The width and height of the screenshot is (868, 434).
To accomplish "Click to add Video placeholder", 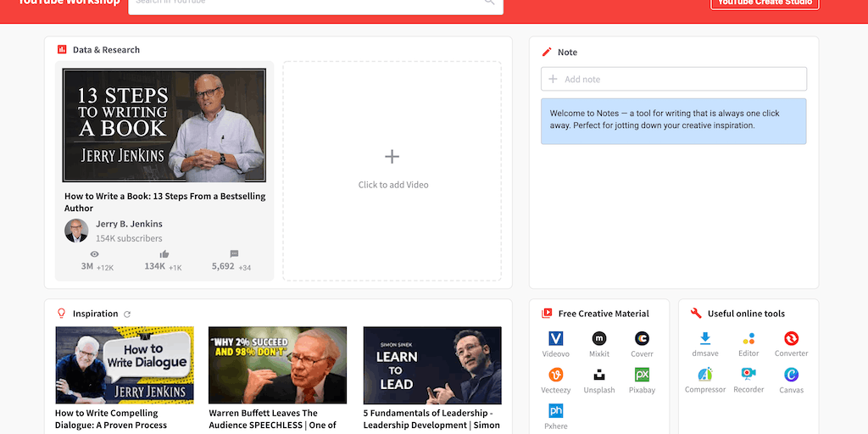I will [x=392, y=170].
